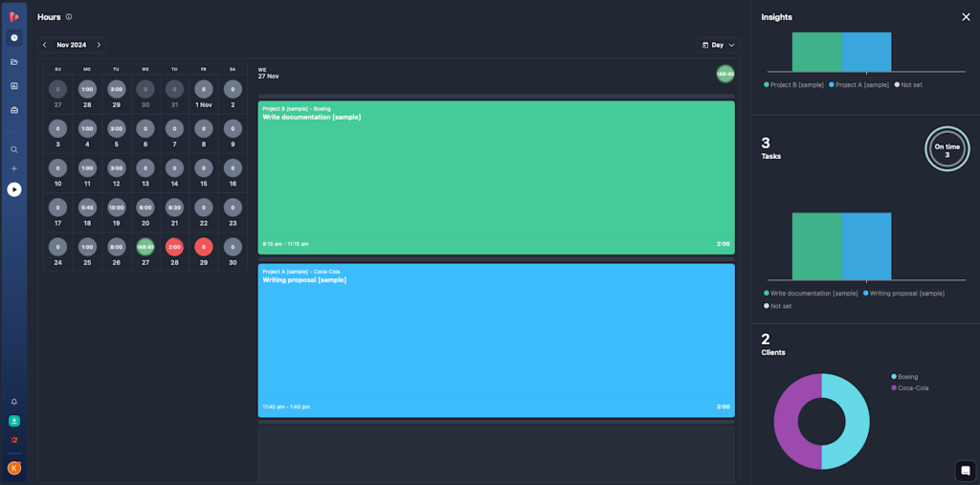Click the 3 Tasks count heading
Image resolution: width=980 pixels, height=485 pixels.
point(770,148)
